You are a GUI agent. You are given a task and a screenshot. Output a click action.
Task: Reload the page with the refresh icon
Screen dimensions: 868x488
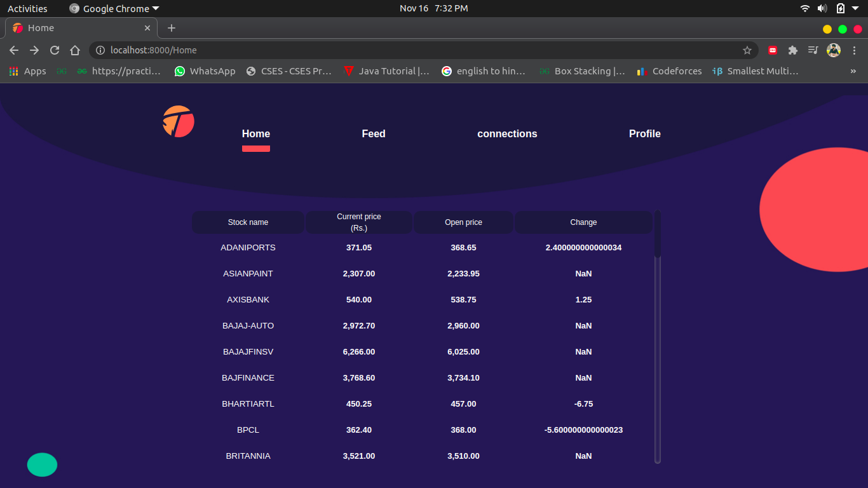[55, 50]
